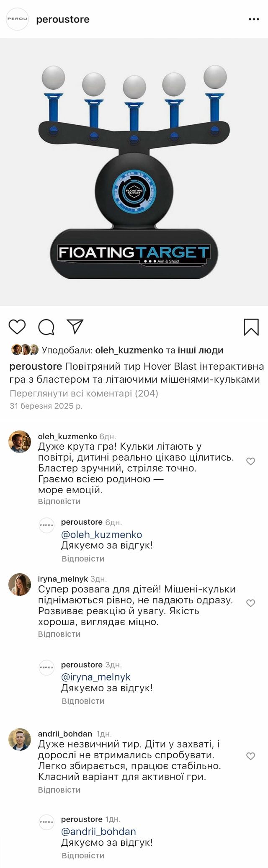Like the peroustore post with heart icon
The image size is (268, 868).
(x=17, y=327)
